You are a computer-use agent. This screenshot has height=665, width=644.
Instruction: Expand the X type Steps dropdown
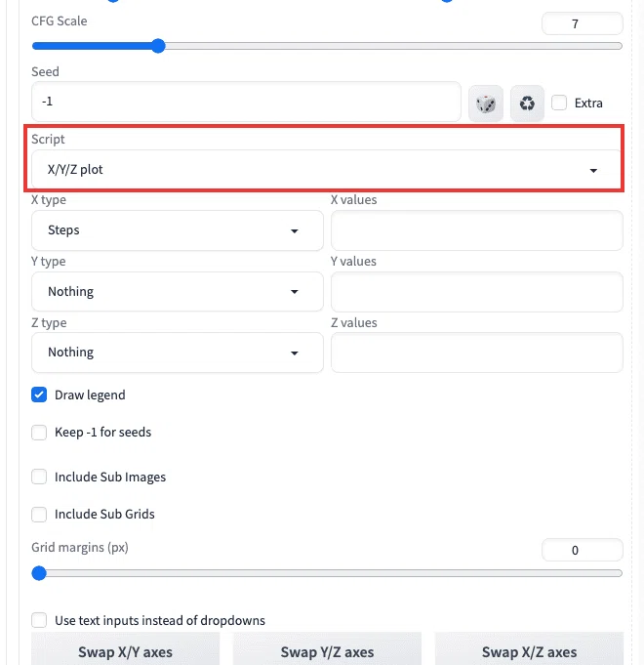pos(178,230)
